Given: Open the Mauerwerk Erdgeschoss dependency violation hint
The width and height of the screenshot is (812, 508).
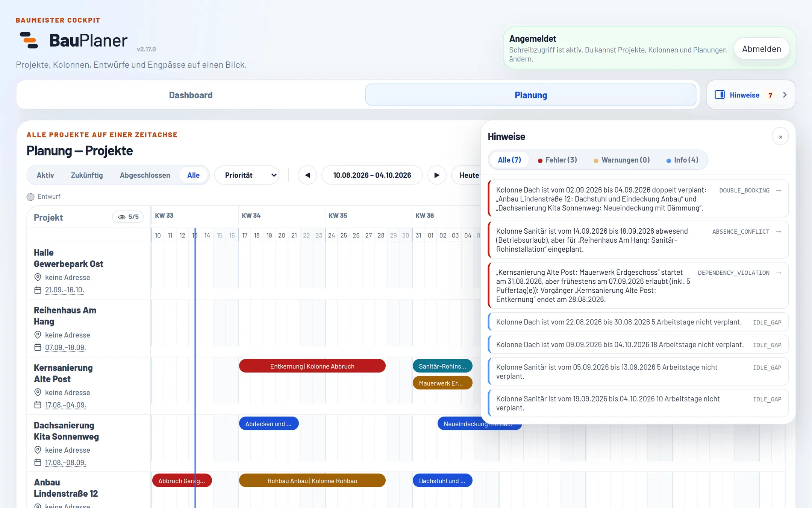Looking at the screenshot, I should click(x=638, y=286).
